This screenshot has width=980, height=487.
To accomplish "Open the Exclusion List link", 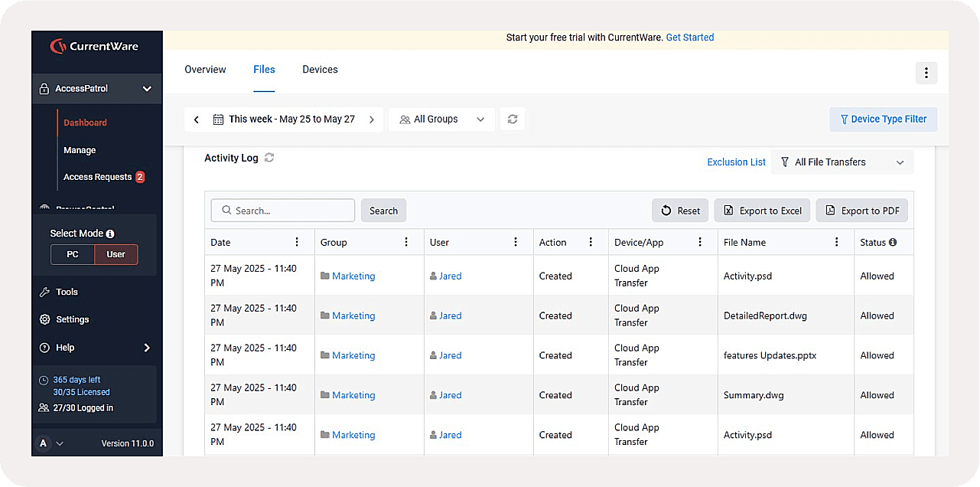I will (736, 162).
